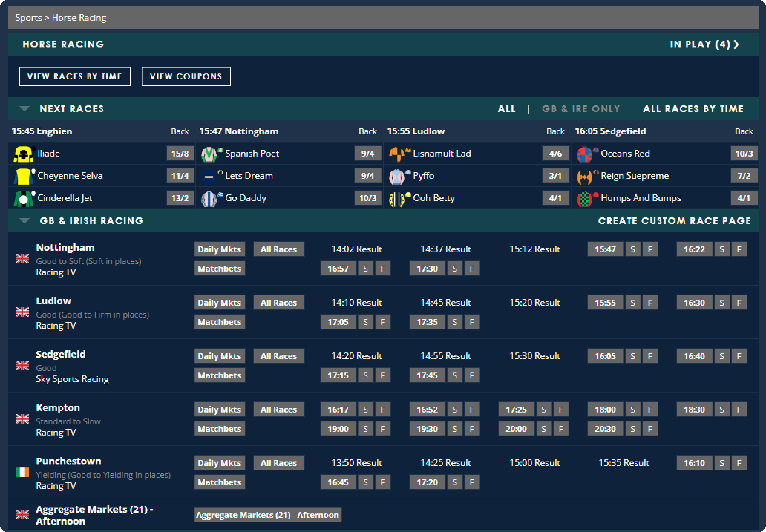
Task: Click Create Custom Race Page link
Action: (674, 221)
